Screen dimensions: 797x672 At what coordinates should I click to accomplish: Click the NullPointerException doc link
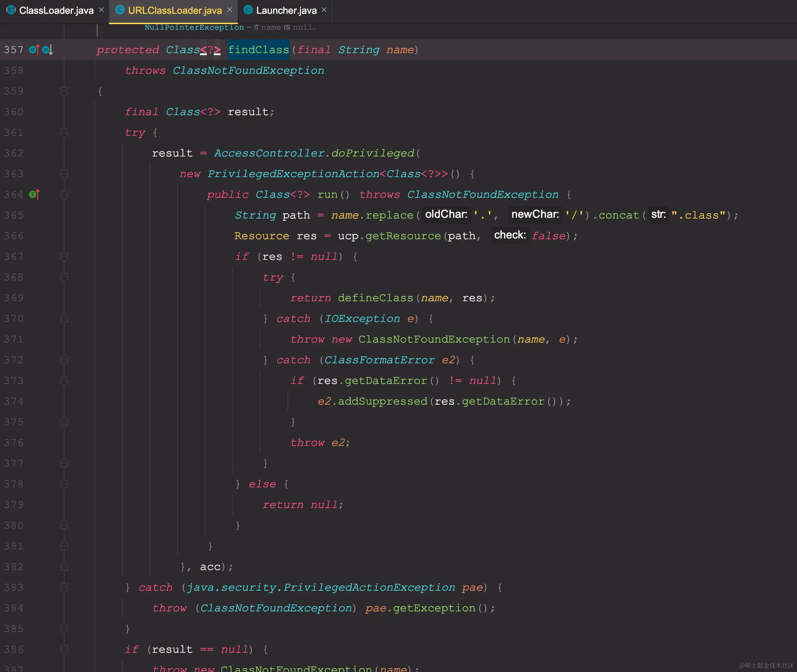[x=194, y=28]
